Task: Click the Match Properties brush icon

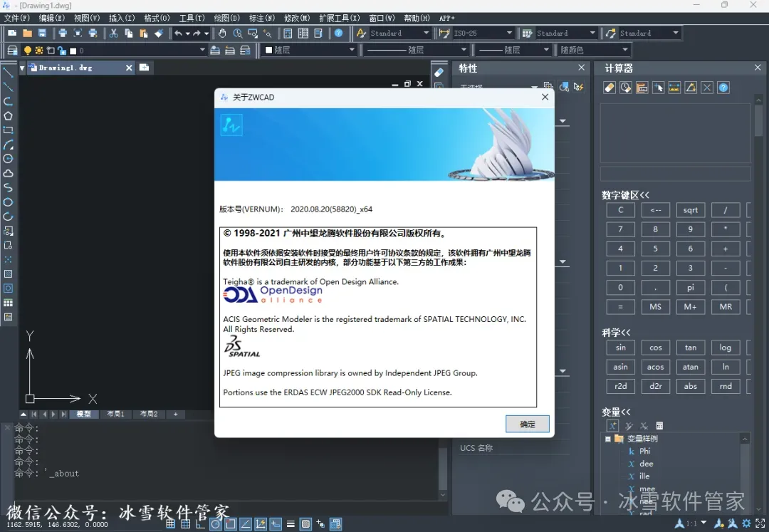Action: 158,33
